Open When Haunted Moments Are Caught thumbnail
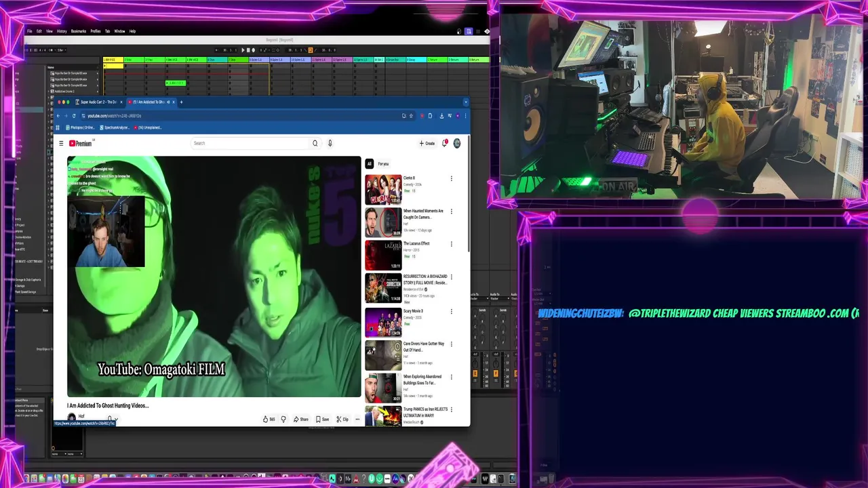 point(383,222)
